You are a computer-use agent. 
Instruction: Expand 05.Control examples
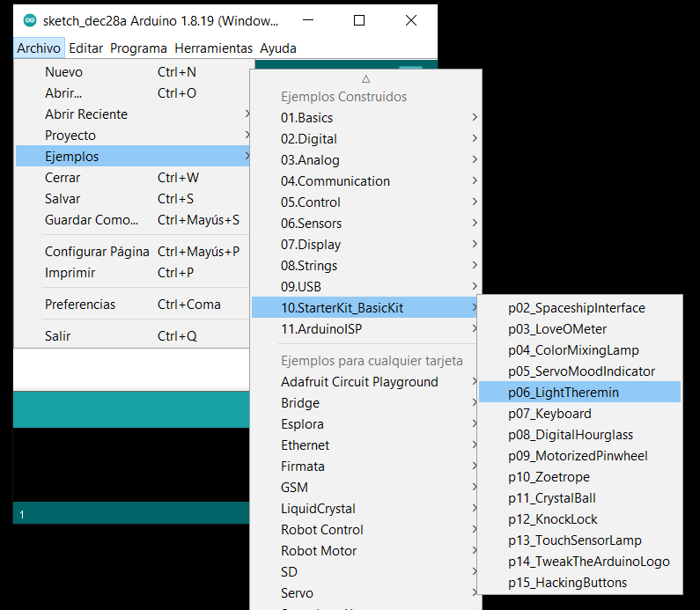tap(366, 202)
